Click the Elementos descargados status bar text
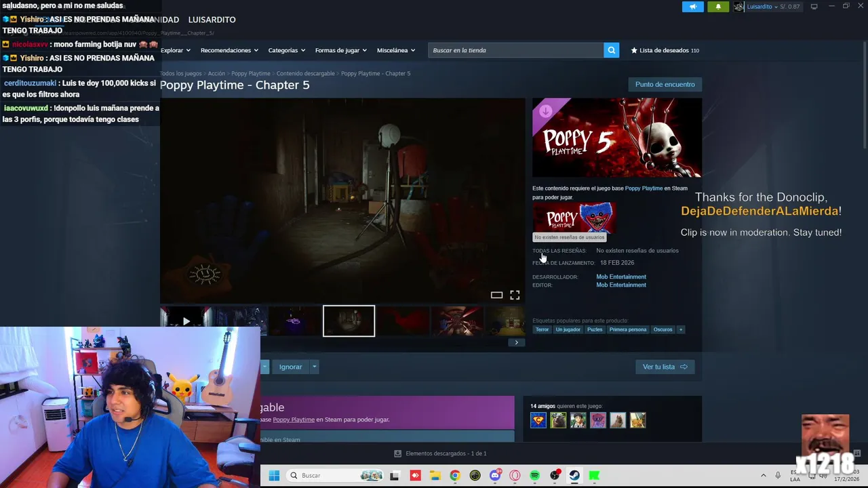Screen dimensions: 868x488 [446, 453]
